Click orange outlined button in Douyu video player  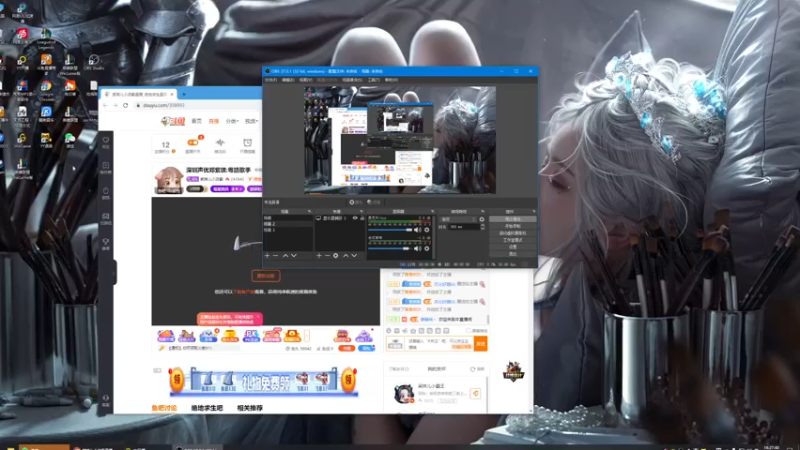click(x=265, y=276)
